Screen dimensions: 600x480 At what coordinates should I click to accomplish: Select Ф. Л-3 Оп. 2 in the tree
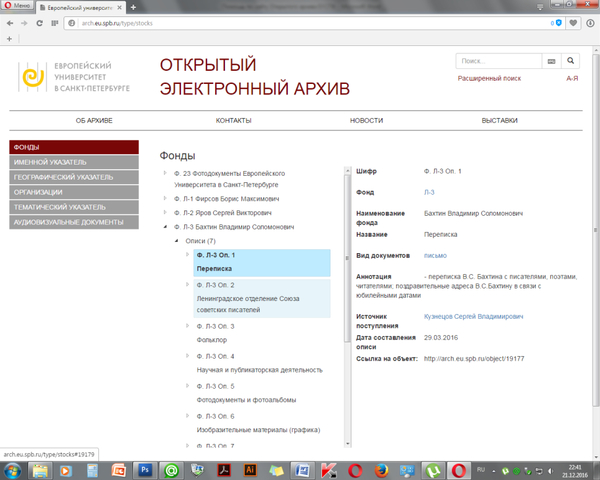216,285
